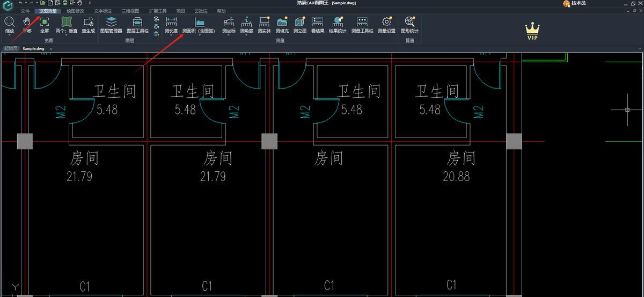The image size is (644, 297).
Task: Click the 全屏 fullscreen icon
Action: 45,24
